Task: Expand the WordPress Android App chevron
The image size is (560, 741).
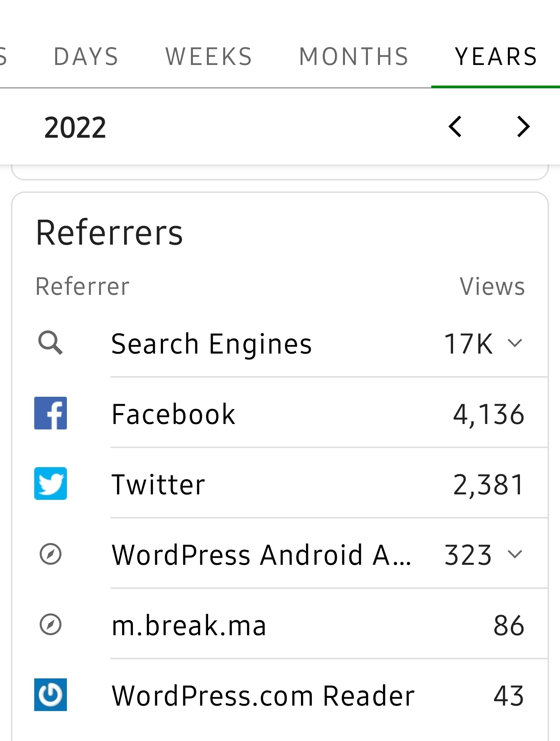Action: (x=515, y=554)
